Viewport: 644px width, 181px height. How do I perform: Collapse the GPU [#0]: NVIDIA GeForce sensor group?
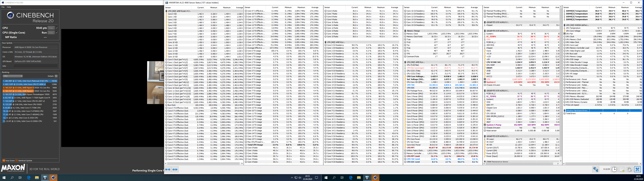[565, 25]
